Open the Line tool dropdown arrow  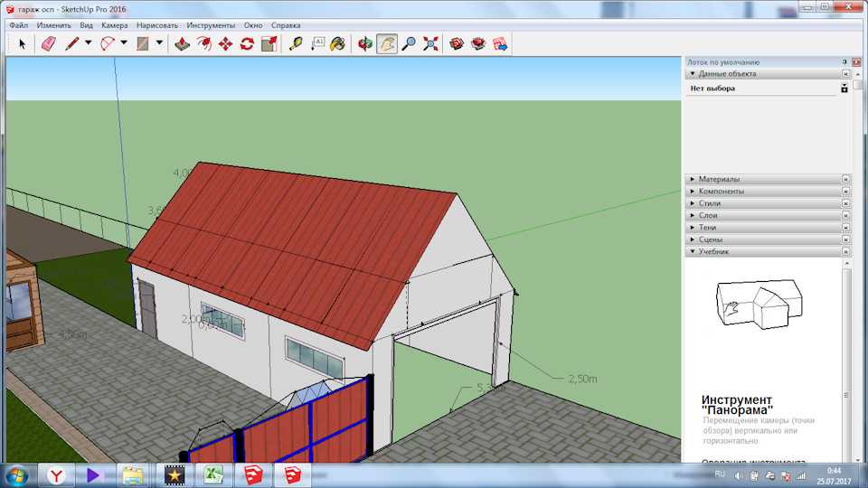pos(88,42)
